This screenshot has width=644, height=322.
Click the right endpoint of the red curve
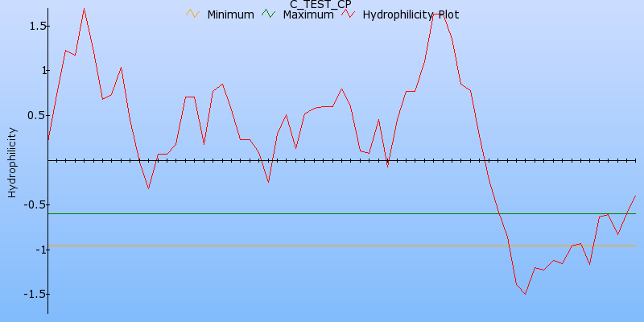pyautogui.click(x=635, y=196)
